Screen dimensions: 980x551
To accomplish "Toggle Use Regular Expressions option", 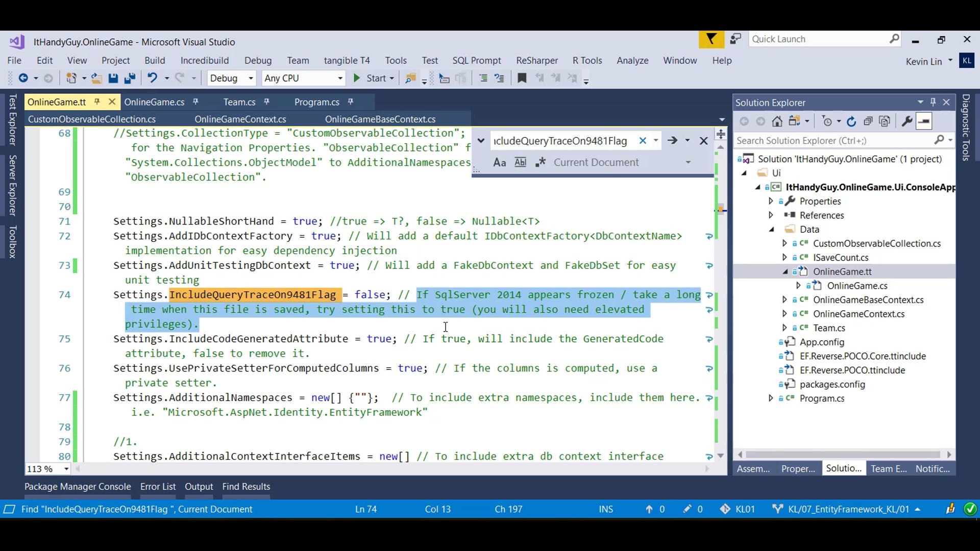I will (x=540, y=162).
